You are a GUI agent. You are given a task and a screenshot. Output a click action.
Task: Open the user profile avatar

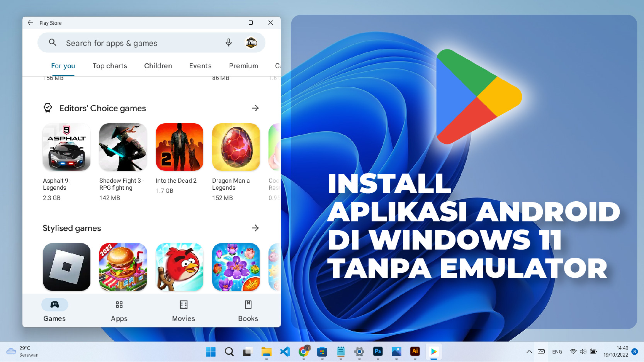251,42
